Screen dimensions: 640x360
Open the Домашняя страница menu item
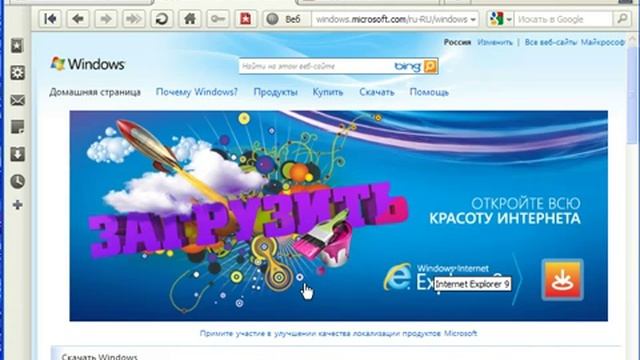[x=95, y=92]
